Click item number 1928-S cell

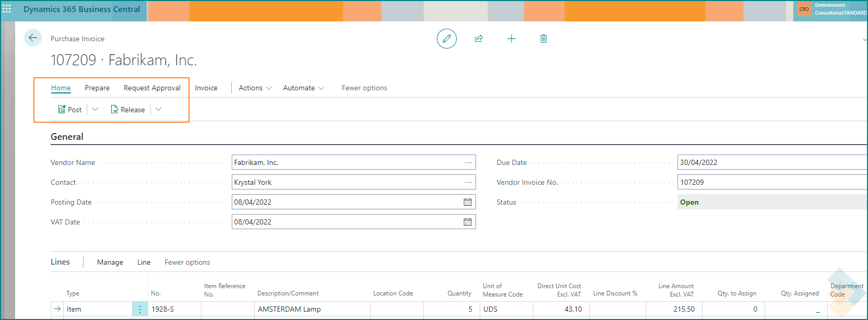pyautogui.click(x=174, y=309)
